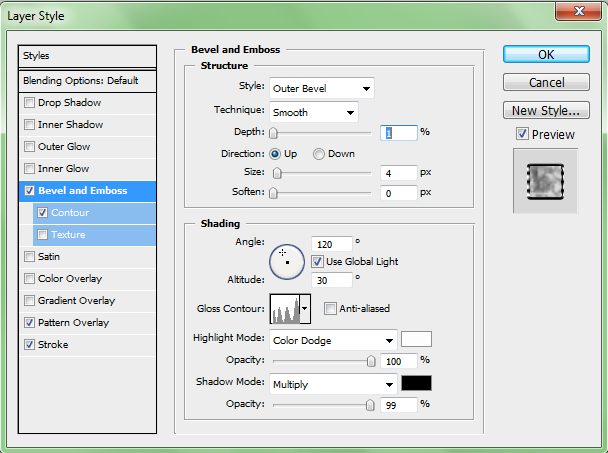Uncheck the Pattern Overlay checkbox

[x=29, y=323]
